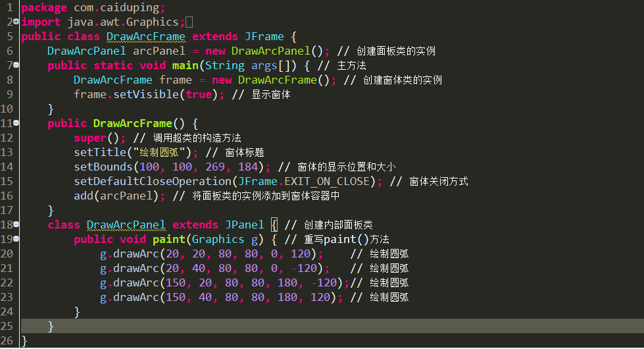This screenshot has height=349, width=644.
Task: Click the value 269 in setBounds
Action: point(215,167)
